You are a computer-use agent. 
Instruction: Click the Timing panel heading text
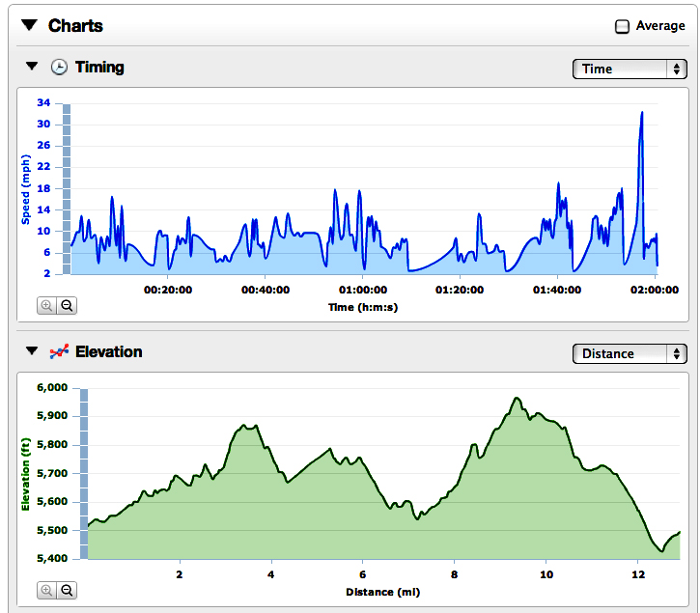tap(99, 68)
